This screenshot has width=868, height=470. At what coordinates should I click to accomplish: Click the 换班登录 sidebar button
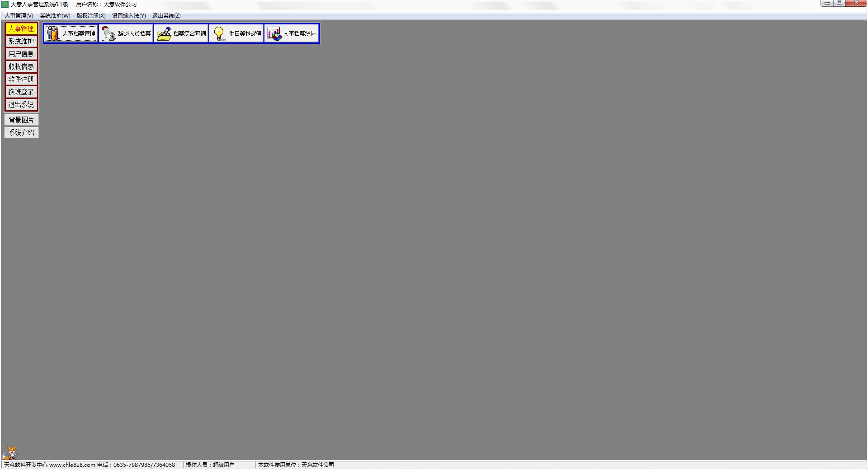(21, 92)
